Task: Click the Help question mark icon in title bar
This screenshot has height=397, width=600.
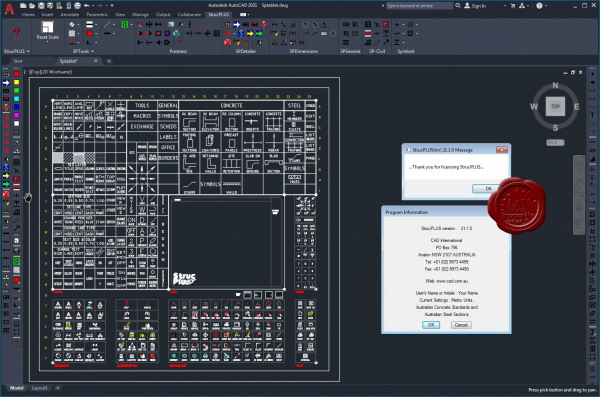Action: click(x=539, y=5)
